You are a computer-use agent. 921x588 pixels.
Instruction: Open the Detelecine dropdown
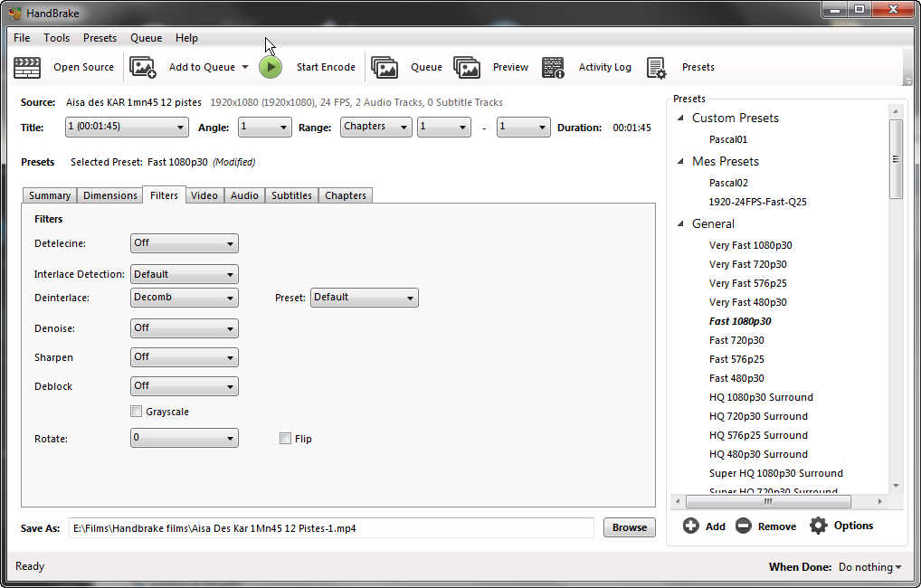(x=185, y=243)
